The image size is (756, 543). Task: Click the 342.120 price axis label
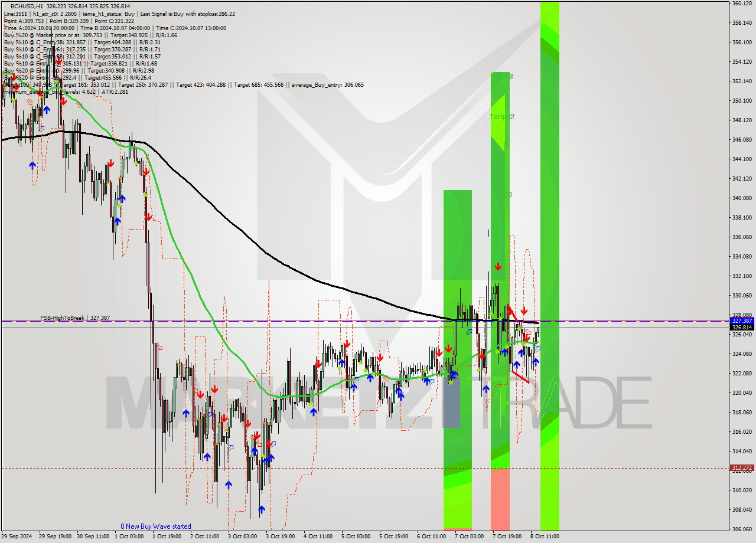tap(741, 179)
